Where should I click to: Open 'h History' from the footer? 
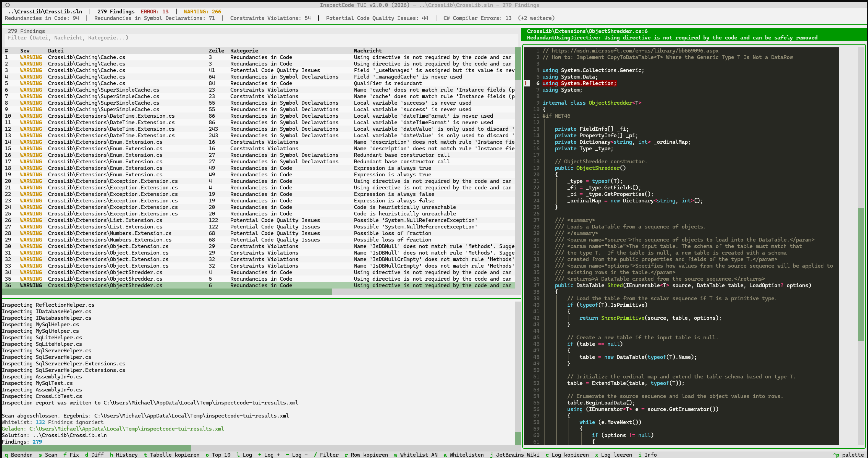[124, 455]
